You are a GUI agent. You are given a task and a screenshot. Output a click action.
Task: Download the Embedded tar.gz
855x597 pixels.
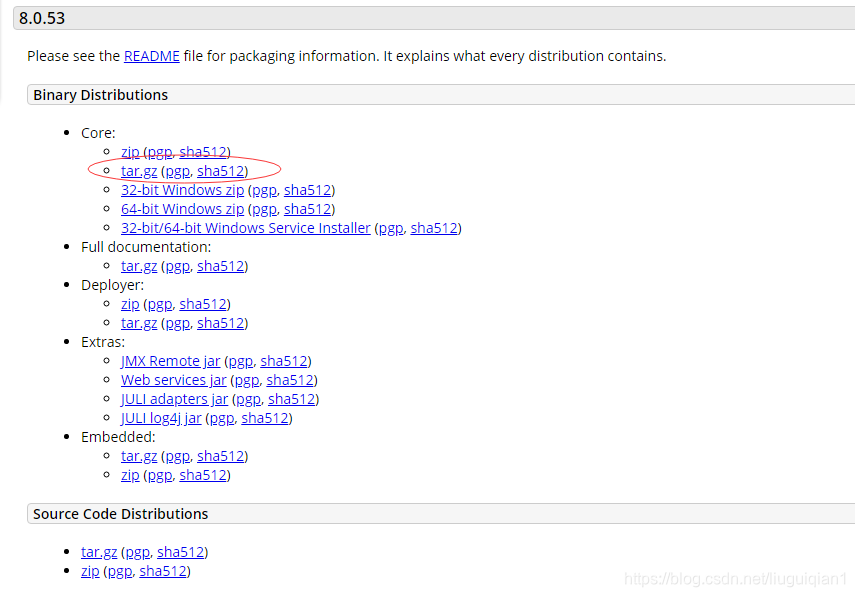tap(139, 456)
